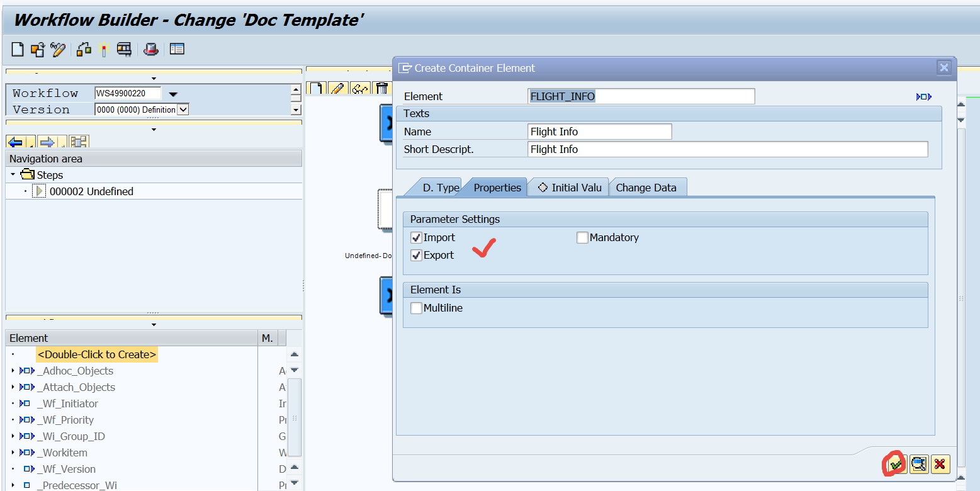This screenshot has height=491, width=980.
Task: Enable the Multiline checkbox under Element Is
Action: (x=416, y=308)
